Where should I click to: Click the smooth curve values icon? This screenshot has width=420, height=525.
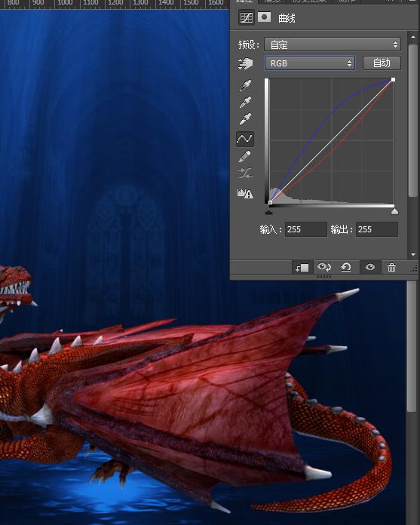point(245,173)
